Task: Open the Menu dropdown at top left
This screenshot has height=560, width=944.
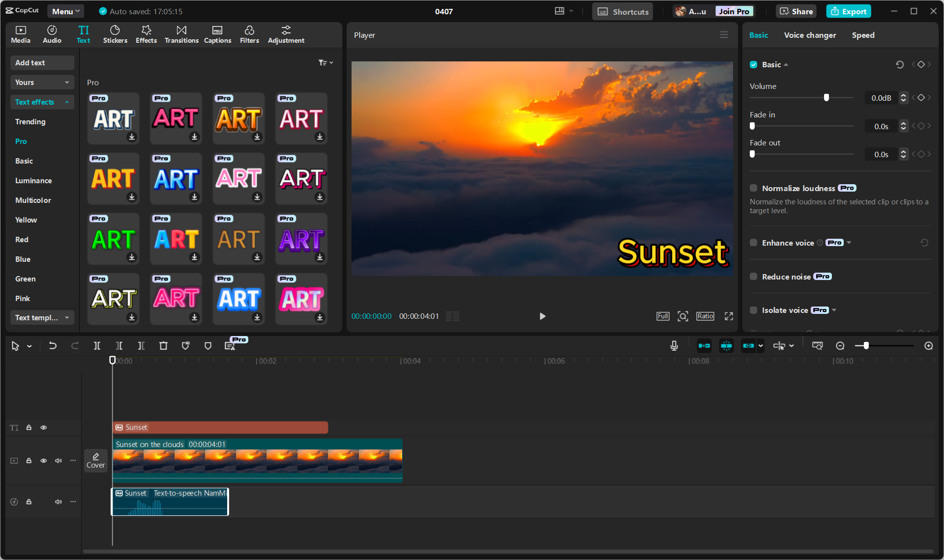Action: [65, 11]
